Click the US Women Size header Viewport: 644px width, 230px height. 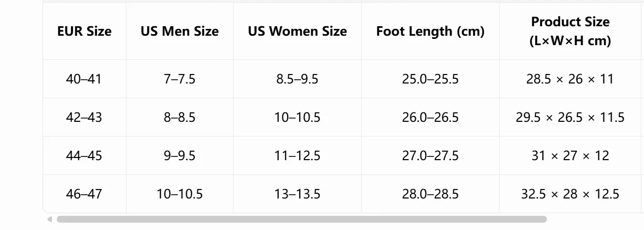click(297, 32)
